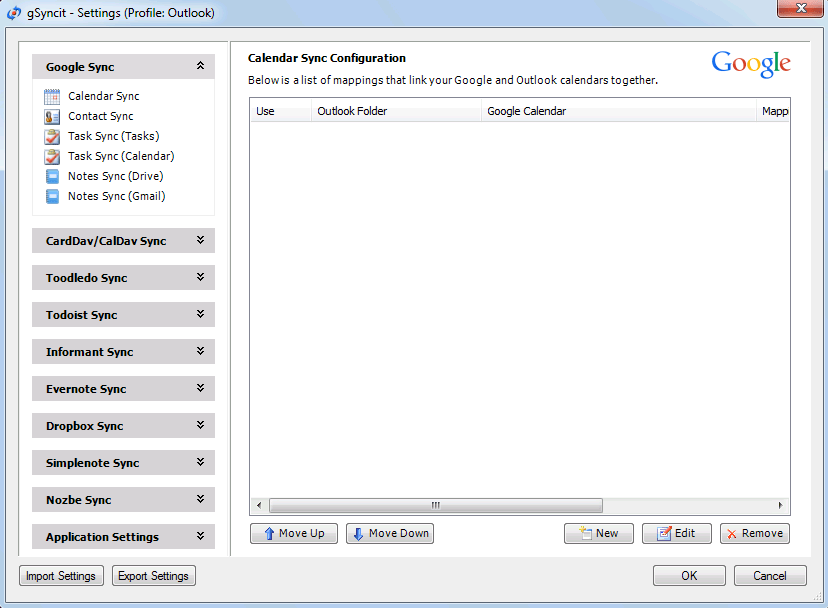Click the horizontal scrollbar thumb
The image size is (828, 608).
(436, 506)
